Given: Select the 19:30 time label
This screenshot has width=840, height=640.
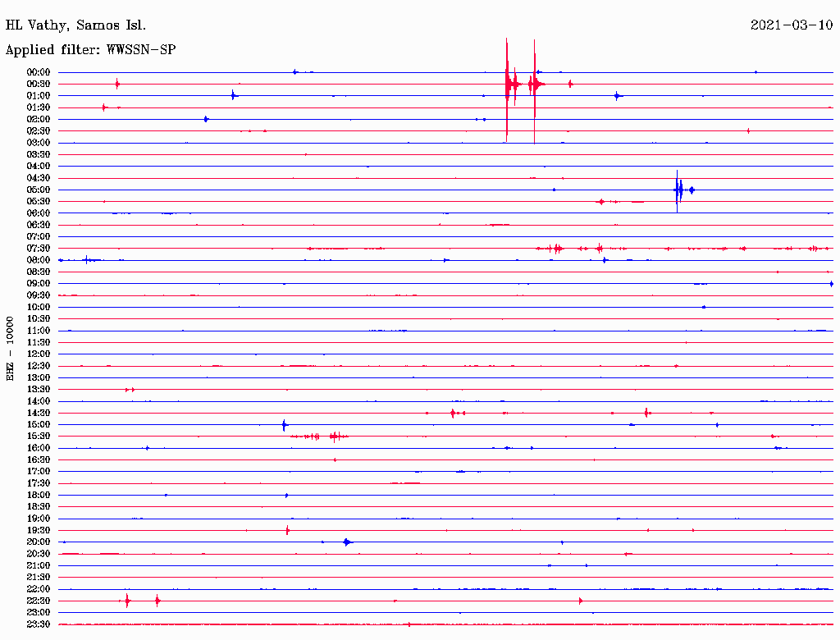Looking at the screenshot, I should click(x=39, y=531).
